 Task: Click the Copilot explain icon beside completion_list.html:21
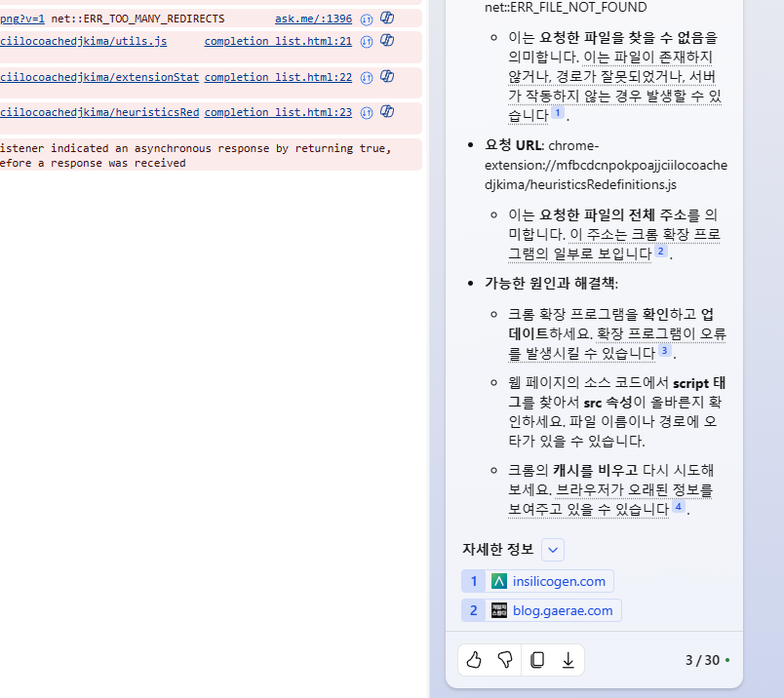coord(387,40)
